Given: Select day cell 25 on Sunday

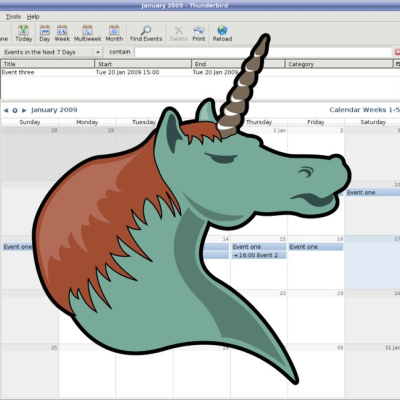Looking at the screenshot, I should click(30, 371).
